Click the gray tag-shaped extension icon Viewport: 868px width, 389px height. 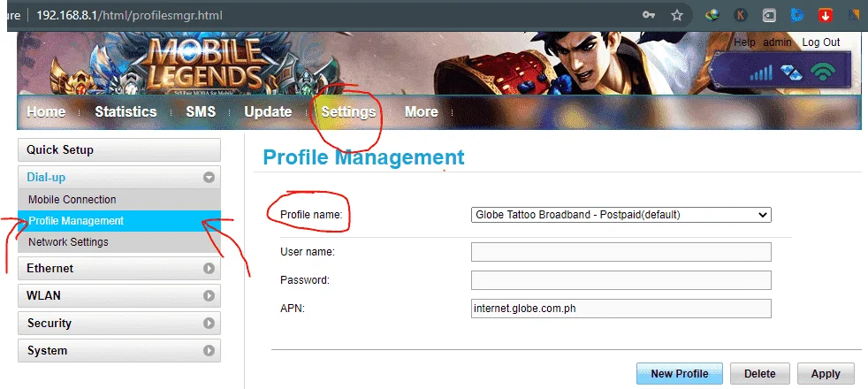click(769, 15)
